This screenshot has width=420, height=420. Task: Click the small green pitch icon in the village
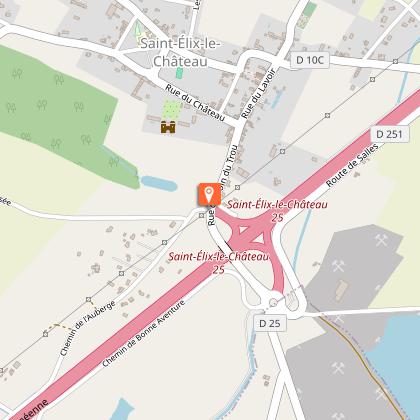click(x=179, y=73)
